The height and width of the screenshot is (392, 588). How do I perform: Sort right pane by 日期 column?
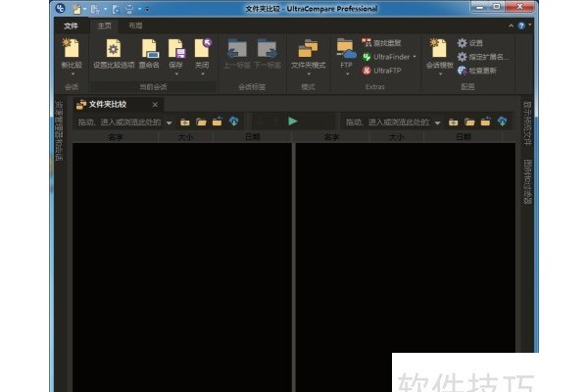tap(464, 137)
